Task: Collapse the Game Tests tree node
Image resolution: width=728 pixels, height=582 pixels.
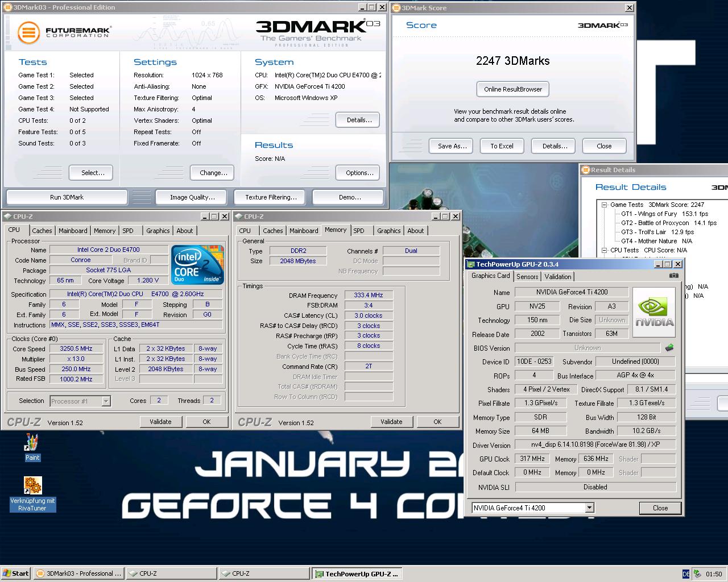Action: coord(604,205)
